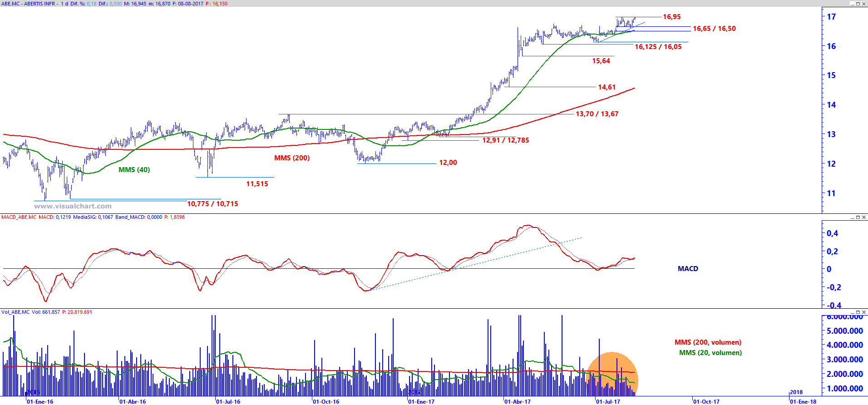The image size is (868, 405).
Task: Select the 01-Oct-17 date on time axis
Action: point(706,401)
